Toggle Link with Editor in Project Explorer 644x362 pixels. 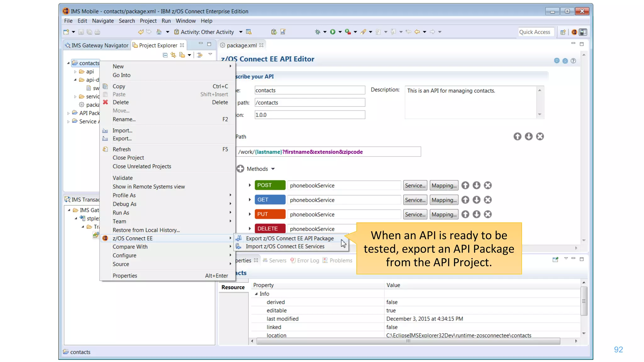(x=173, y=55)
